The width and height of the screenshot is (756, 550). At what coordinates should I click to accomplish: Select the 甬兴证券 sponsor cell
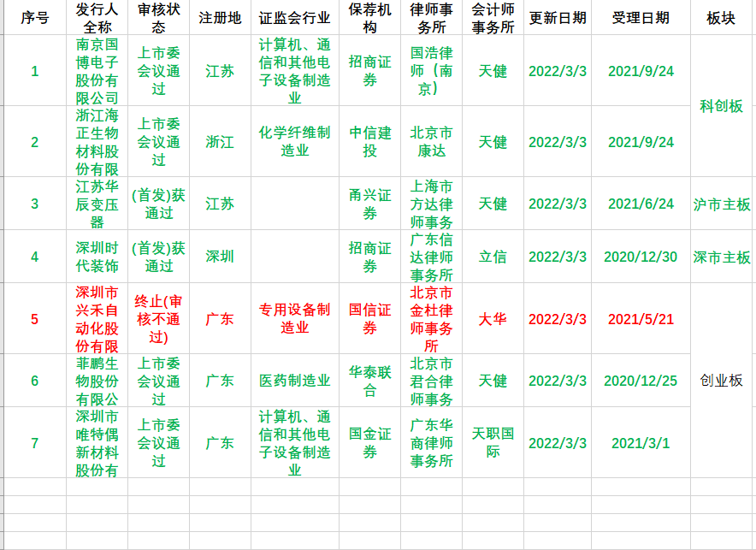click(x=369, y=204)
